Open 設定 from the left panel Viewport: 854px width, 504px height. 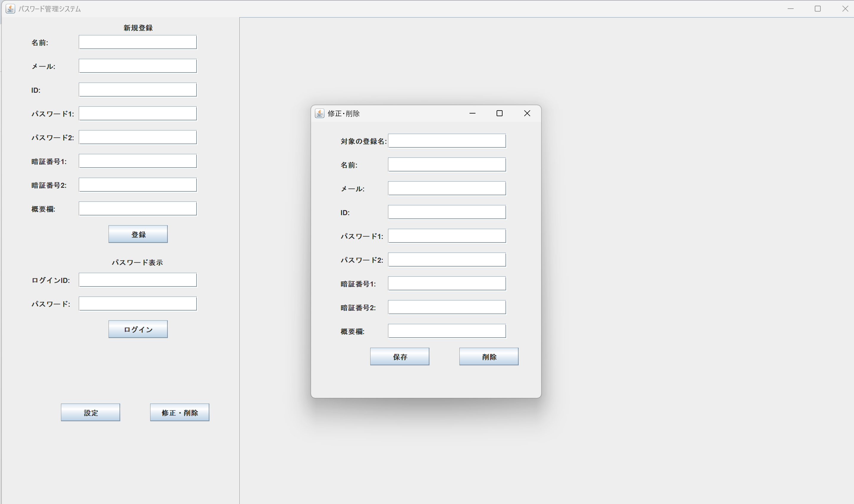(90, 412)
